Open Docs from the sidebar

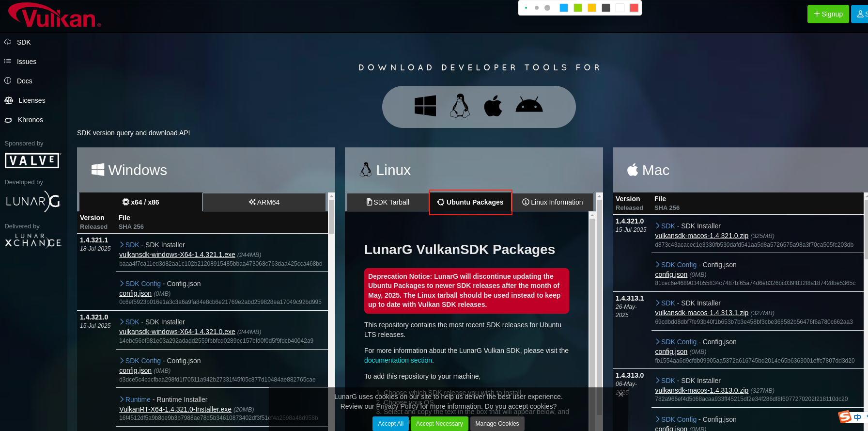coord(18,81)
